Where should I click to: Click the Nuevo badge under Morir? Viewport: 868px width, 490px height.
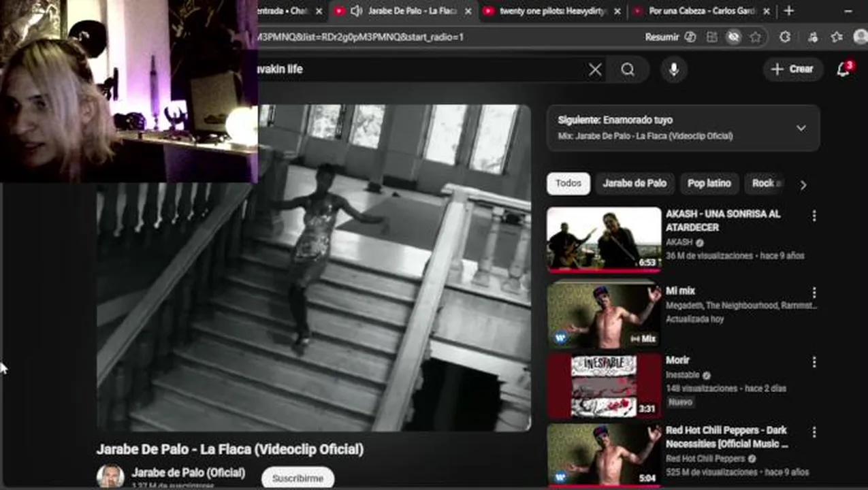click(679, 402)
